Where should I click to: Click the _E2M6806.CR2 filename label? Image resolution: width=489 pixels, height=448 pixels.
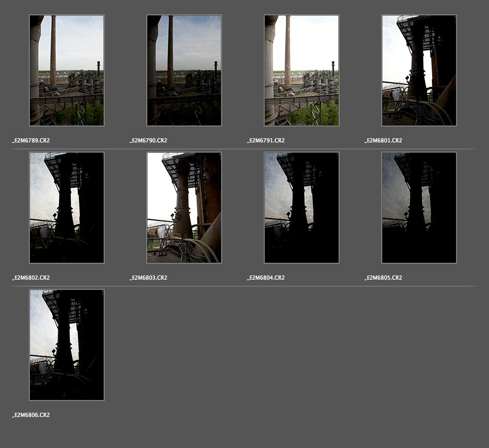click(31, 415)
